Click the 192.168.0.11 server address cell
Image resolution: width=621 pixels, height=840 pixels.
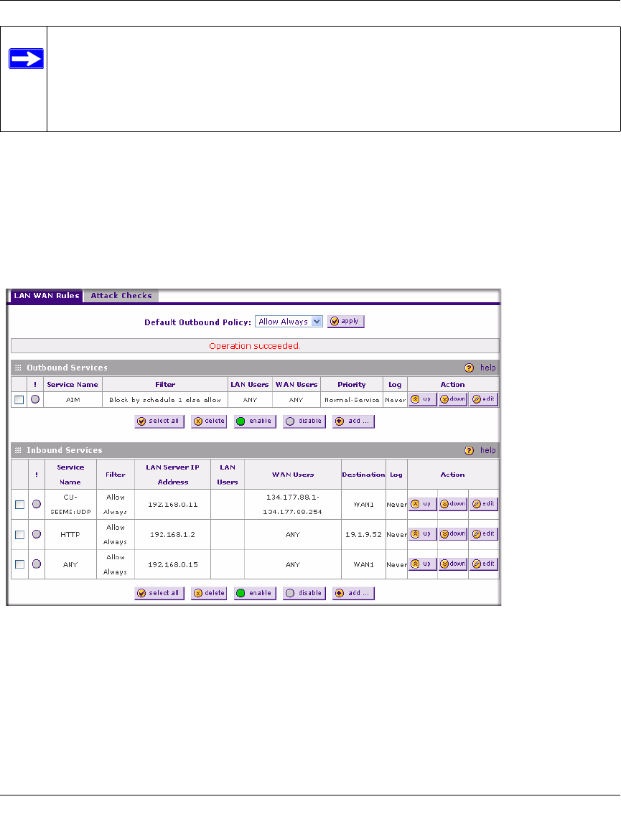(x=172, y=505)
